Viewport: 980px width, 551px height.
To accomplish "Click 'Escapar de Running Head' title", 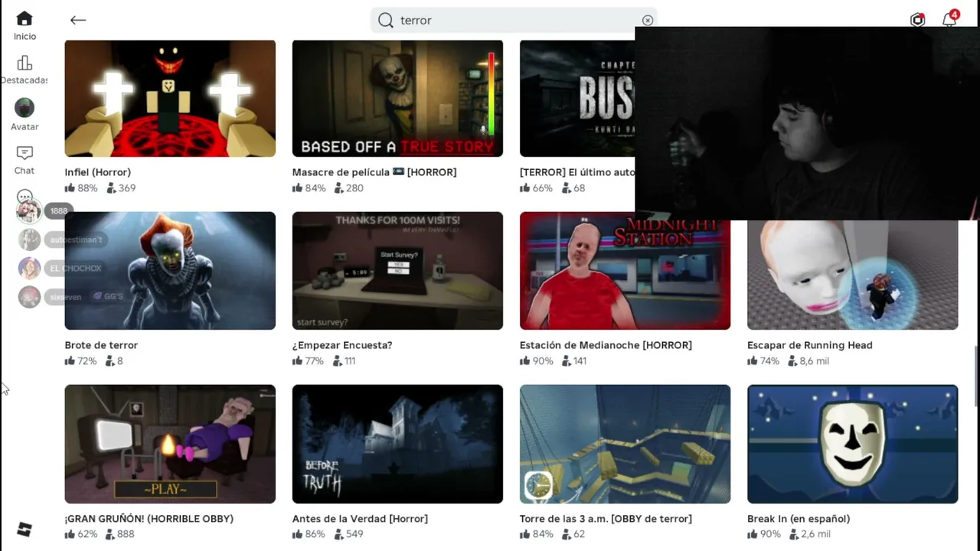I will click(810, 345).
